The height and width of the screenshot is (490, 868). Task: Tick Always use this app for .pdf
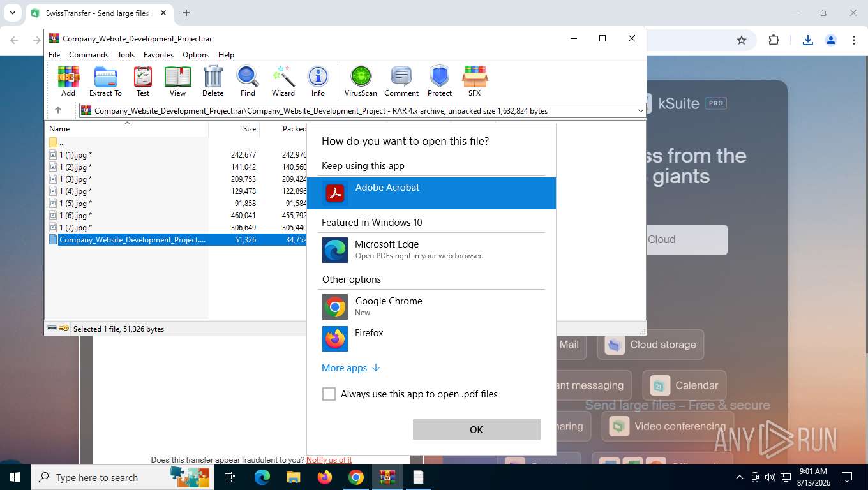(x=329, y=394)
